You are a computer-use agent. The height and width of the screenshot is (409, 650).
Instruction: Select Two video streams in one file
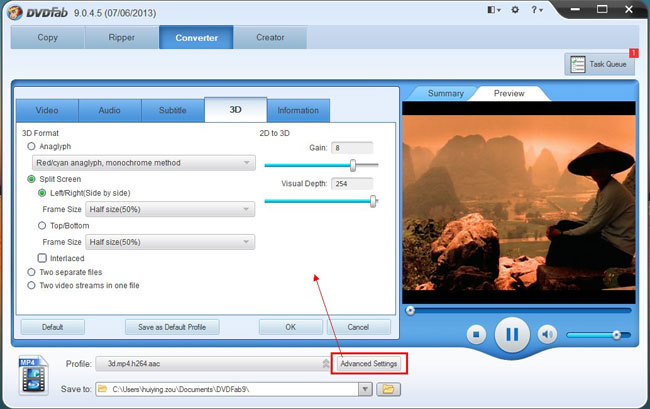(x=31, y=286)
